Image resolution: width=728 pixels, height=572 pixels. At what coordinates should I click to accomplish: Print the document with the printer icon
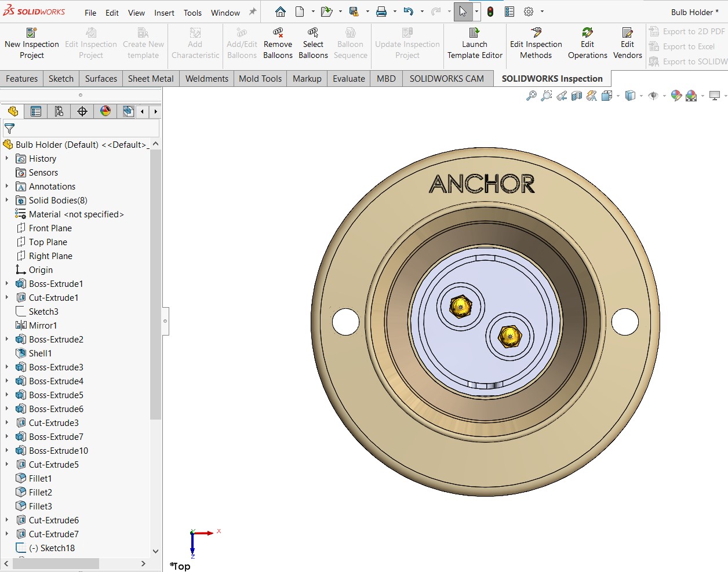pos(381,12)
